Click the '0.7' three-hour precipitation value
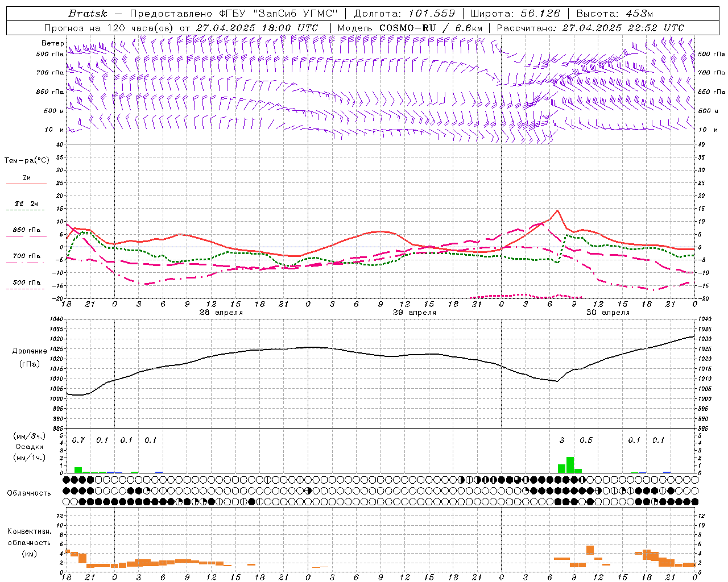Image resolution: width=728 pixels, height=582 pixels. [x=78, y=440]
